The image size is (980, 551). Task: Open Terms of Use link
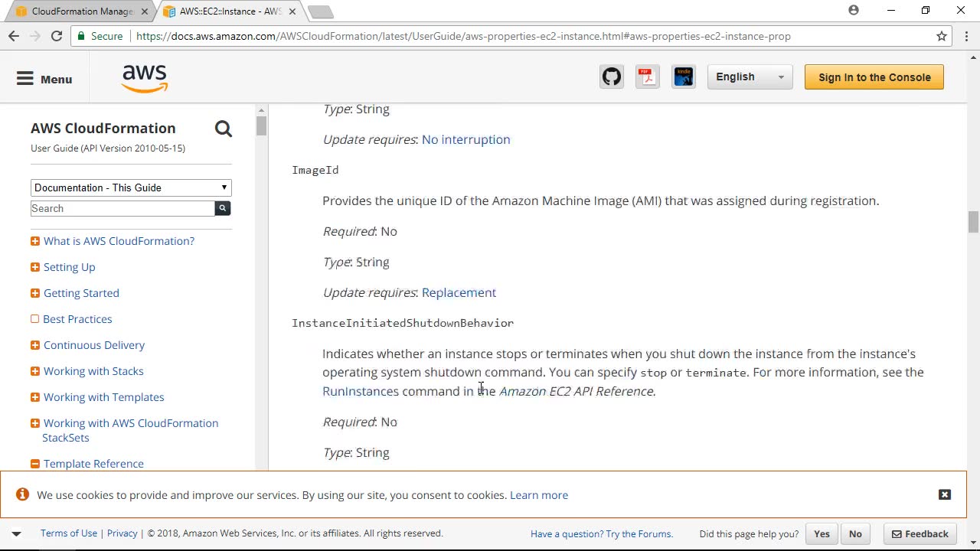coord(69,533)
